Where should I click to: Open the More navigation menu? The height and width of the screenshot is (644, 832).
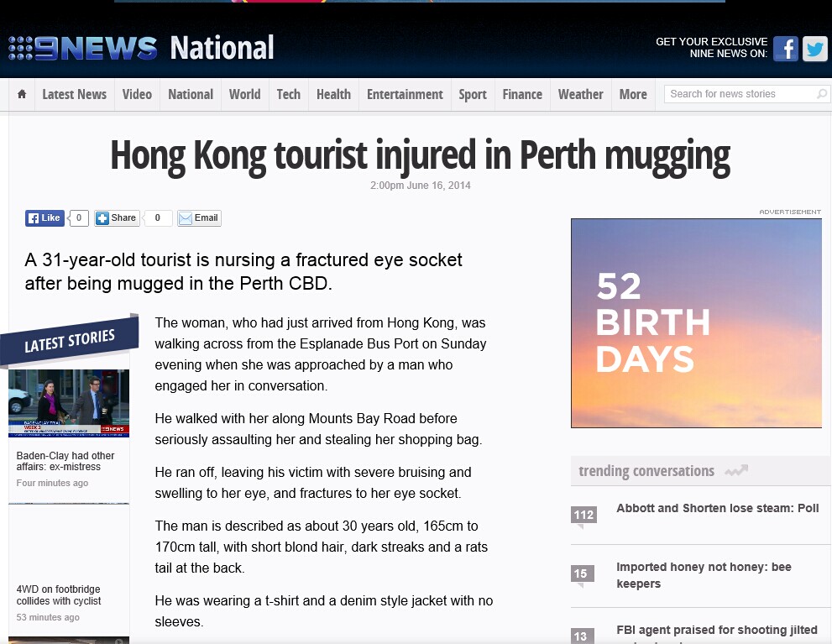(x=633, y=94)
